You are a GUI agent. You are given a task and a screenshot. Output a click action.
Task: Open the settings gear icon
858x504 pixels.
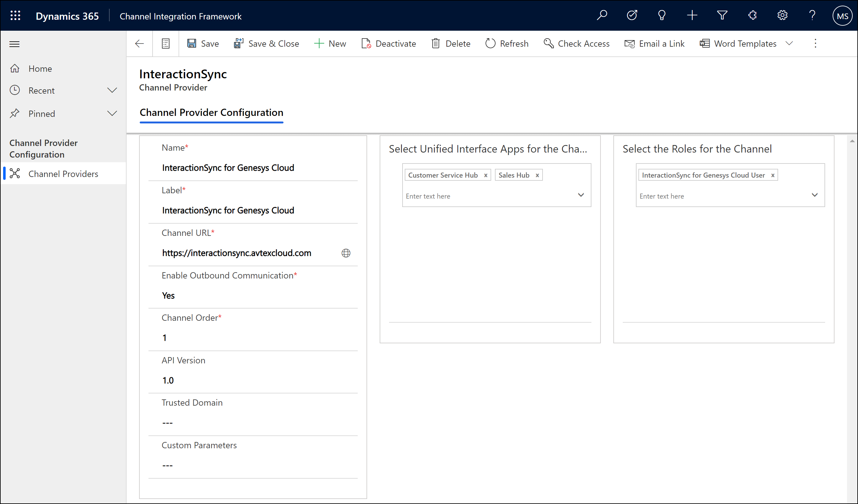pyautogui.click(x=782, y=15)
